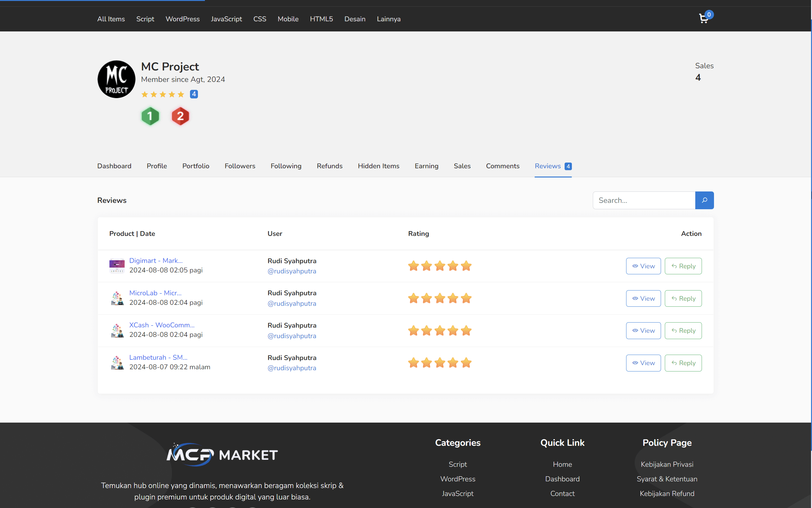Open Kebijakan Privasi policy link
The image size is (812, 508).
point(667,464)
